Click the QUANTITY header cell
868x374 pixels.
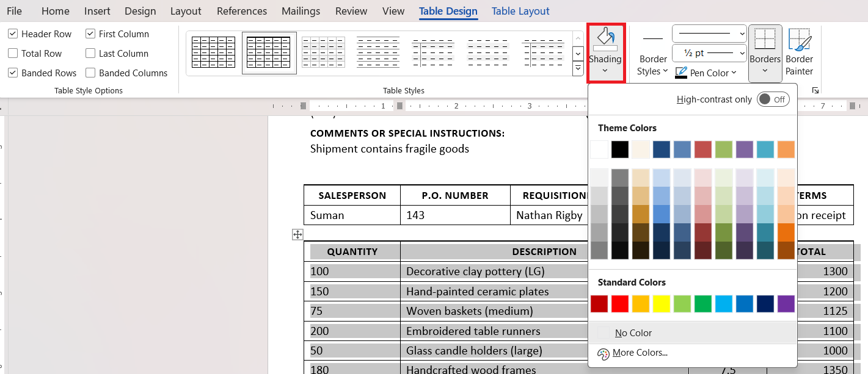(x=352, y=251)
